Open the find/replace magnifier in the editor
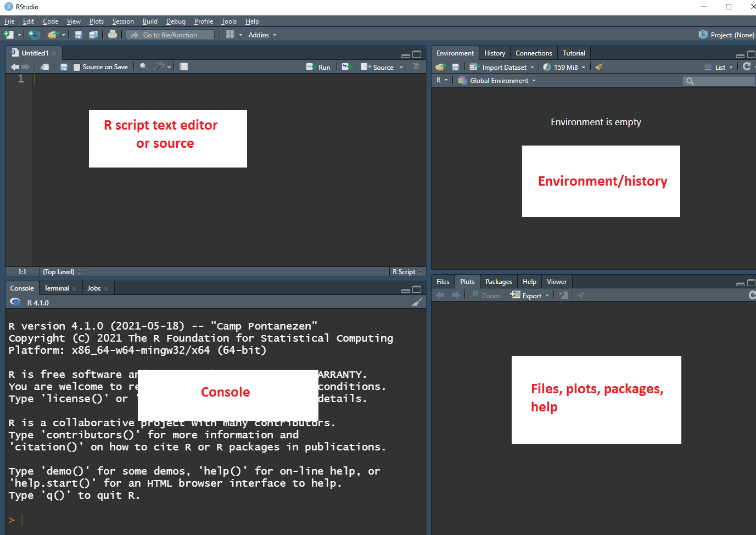756x535 pixels. (x=143, y=66)
